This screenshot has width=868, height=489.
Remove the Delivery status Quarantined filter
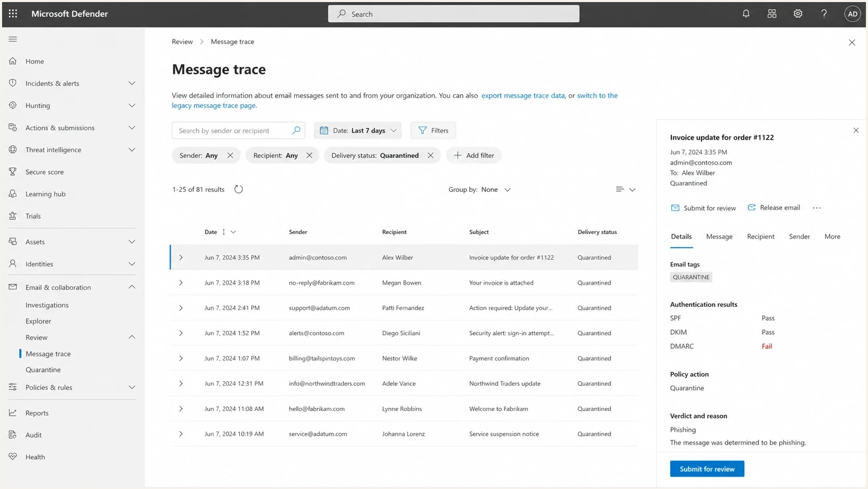click(x=430, y=155)
